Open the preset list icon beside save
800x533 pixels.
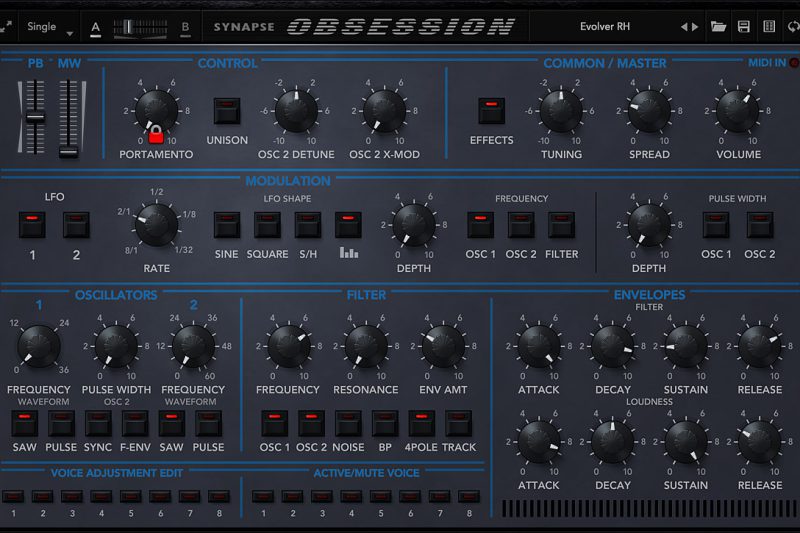pyautogui.click(x=768, y=26)
